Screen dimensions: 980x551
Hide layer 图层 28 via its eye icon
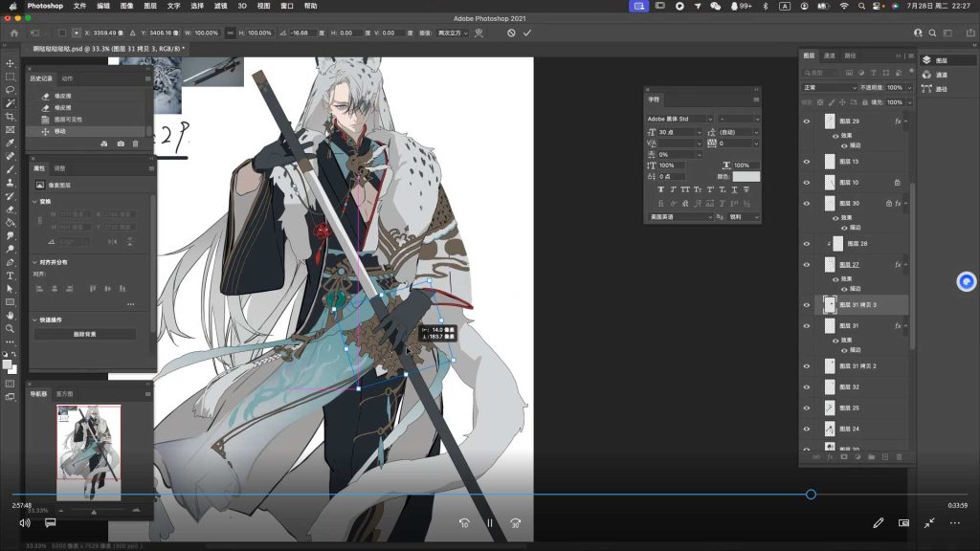tap(806, 244)
